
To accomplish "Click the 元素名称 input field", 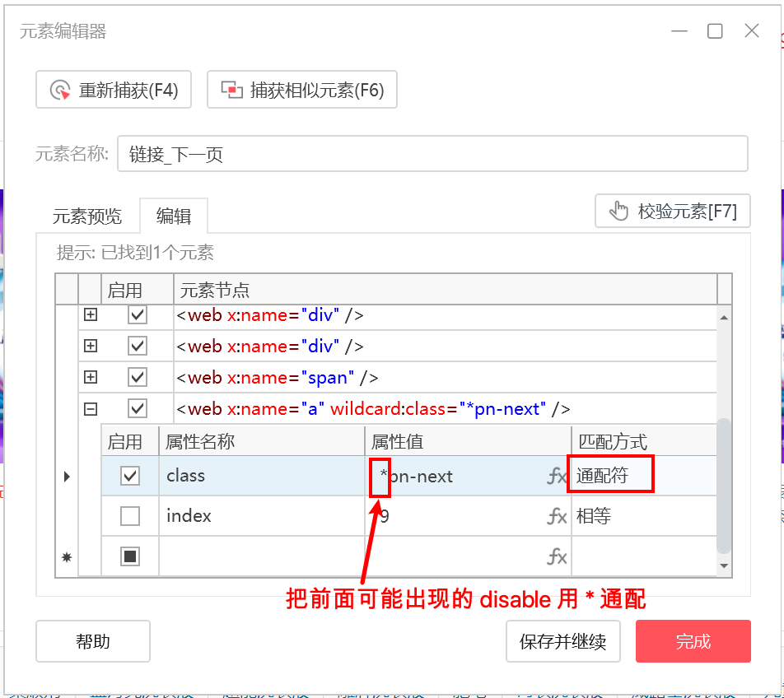I will coord(432,154).
